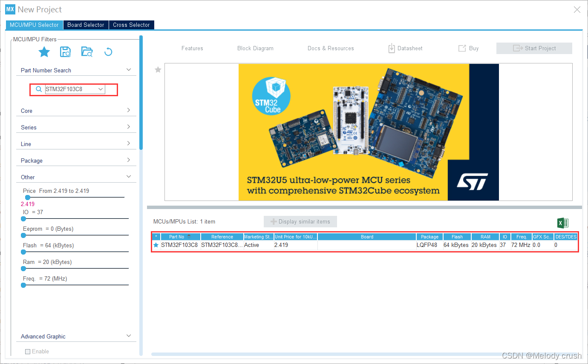The width and height of the screenshot is (588, 364).
Task: Click the star column header
Action: pyautogui.click(x=156, y=237)
